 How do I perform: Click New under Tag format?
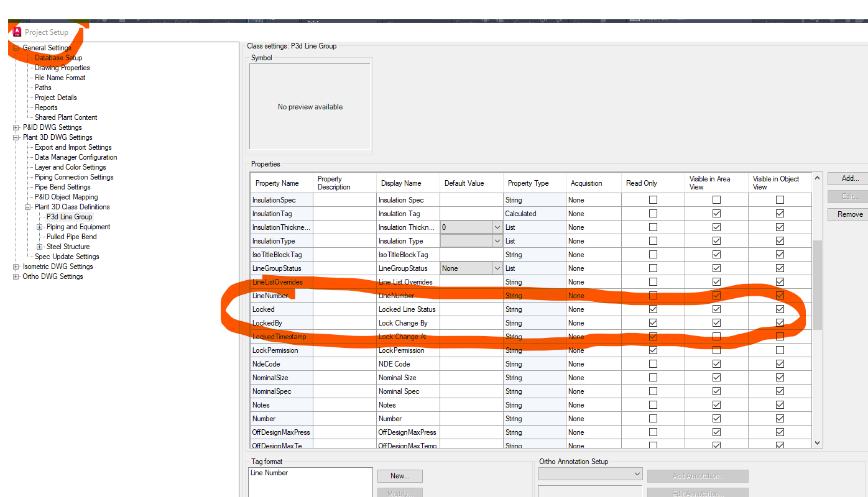(x=400, y=476)
